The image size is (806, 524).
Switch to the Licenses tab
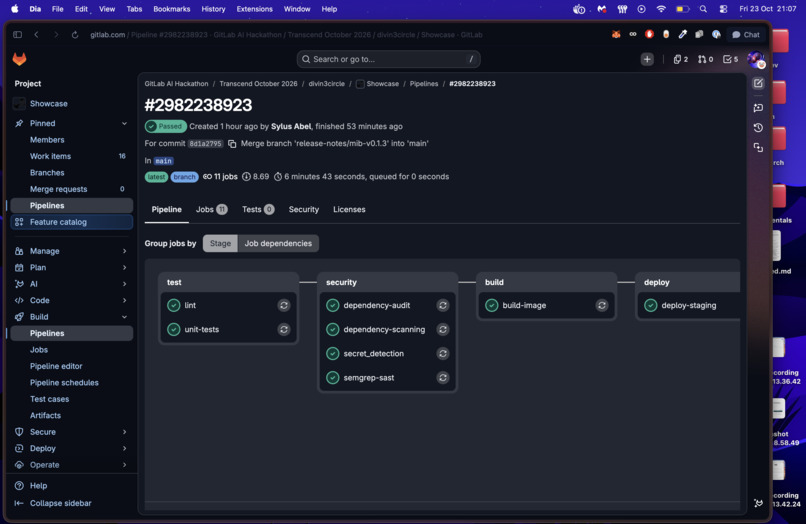[x=349, y=209]
